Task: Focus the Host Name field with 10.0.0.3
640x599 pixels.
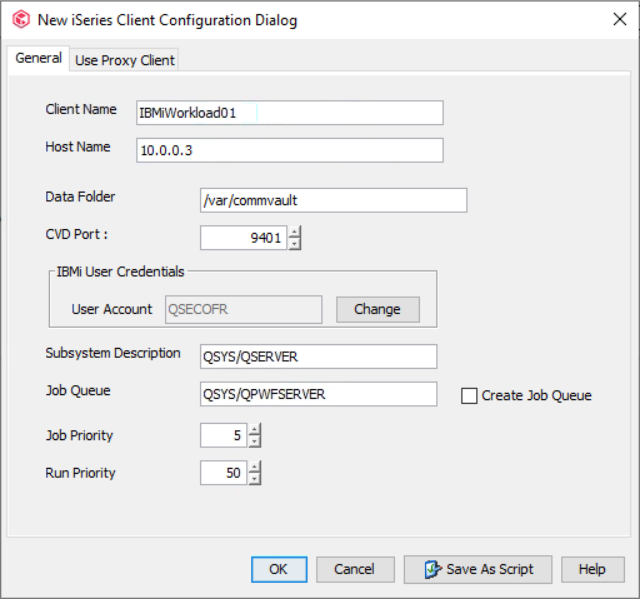Action: [x=290, y=150]
